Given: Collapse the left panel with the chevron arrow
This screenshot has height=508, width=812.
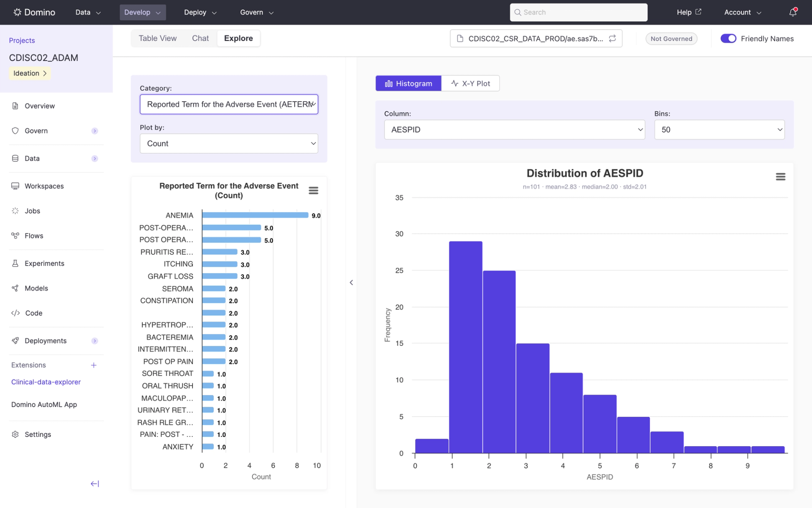Looking at the screenshot, I should click(x=351, y=282).
